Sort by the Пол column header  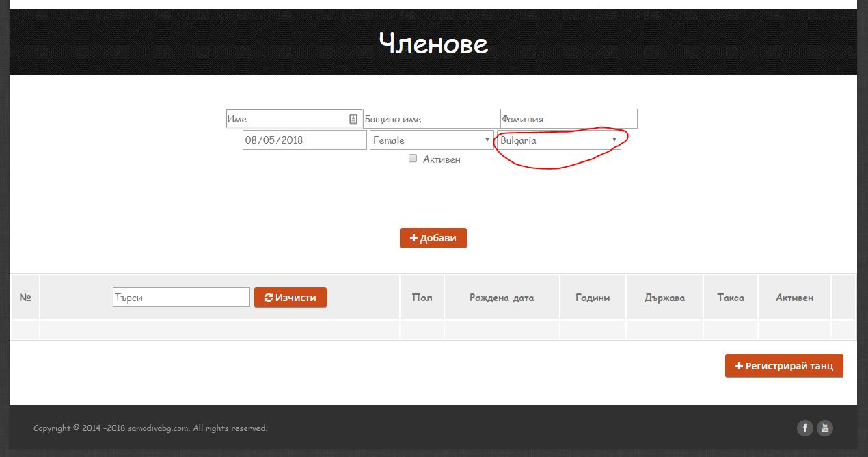tap(422, 298)
